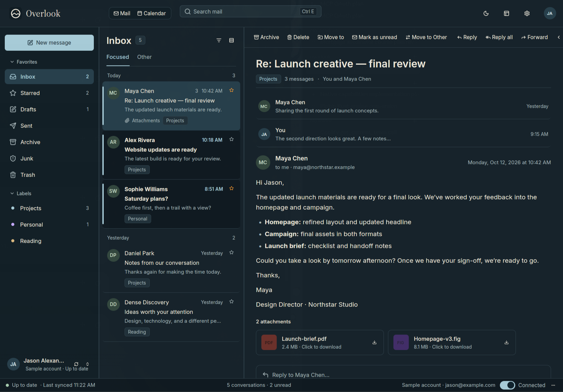Toggle the Connected switch in status bar
The width and height of the screenshot is (563, 392).
tap(507, 385)
